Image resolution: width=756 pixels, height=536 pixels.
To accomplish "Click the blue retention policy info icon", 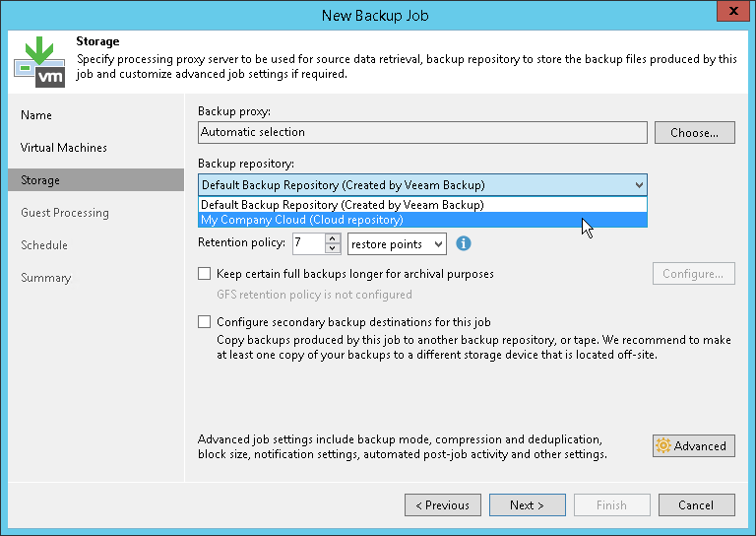I will (x=464, y=243).
